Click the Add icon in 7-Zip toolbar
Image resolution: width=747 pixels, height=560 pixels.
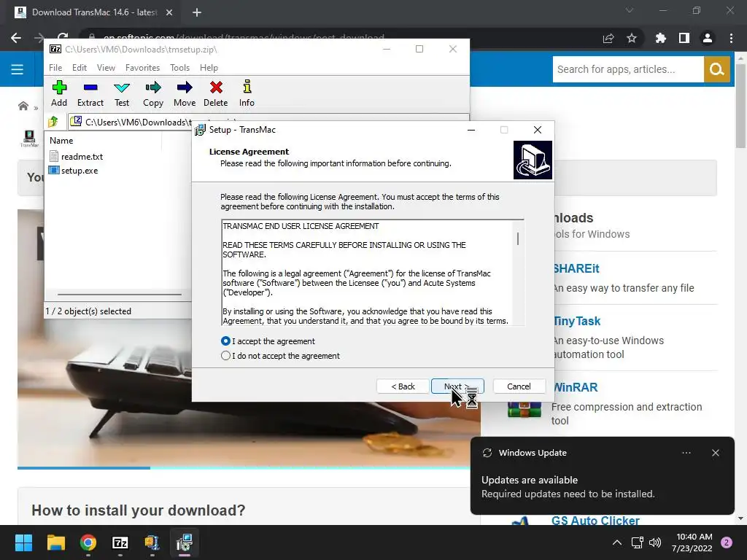tap(59, 87)
